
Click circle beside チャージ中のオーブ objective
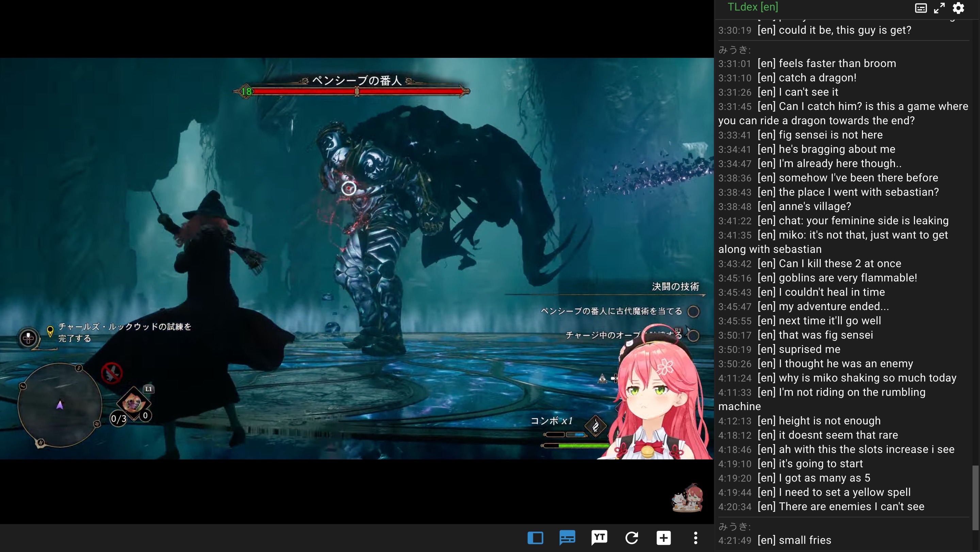(x=693, y=336)
